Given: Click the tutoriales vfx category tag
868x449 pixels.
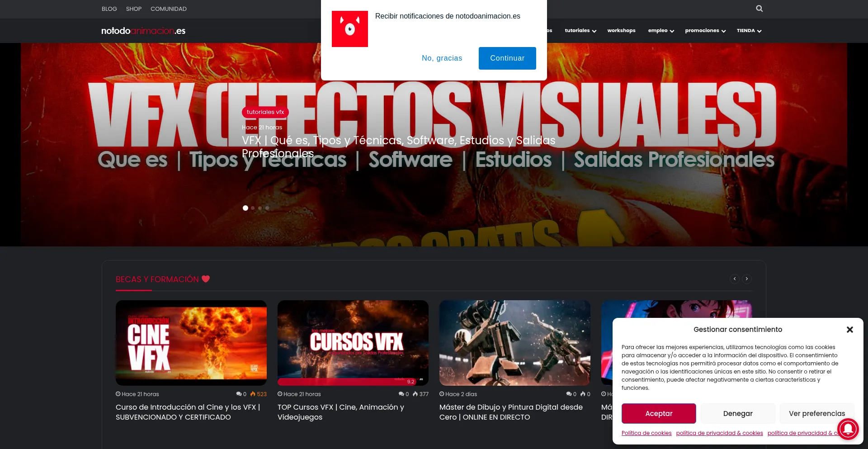Looking at the screenshot, I should 265,112.
